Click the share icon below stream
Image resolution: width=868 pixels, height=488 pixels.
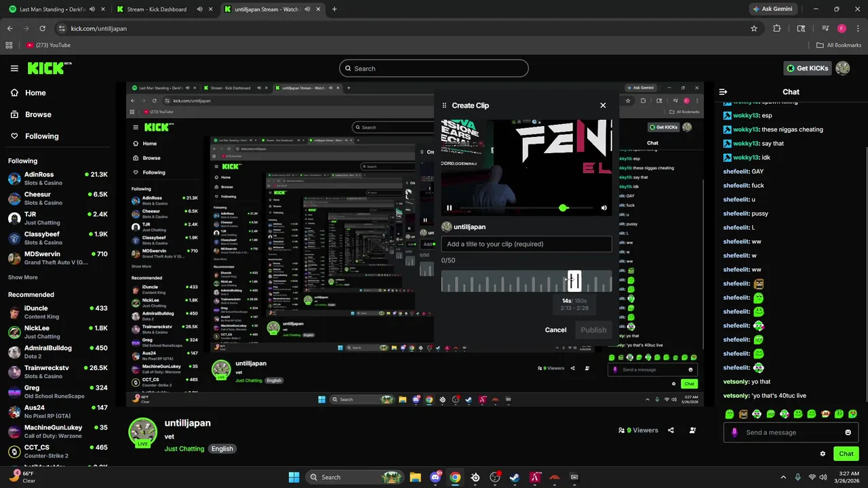(x=671, y=430)
